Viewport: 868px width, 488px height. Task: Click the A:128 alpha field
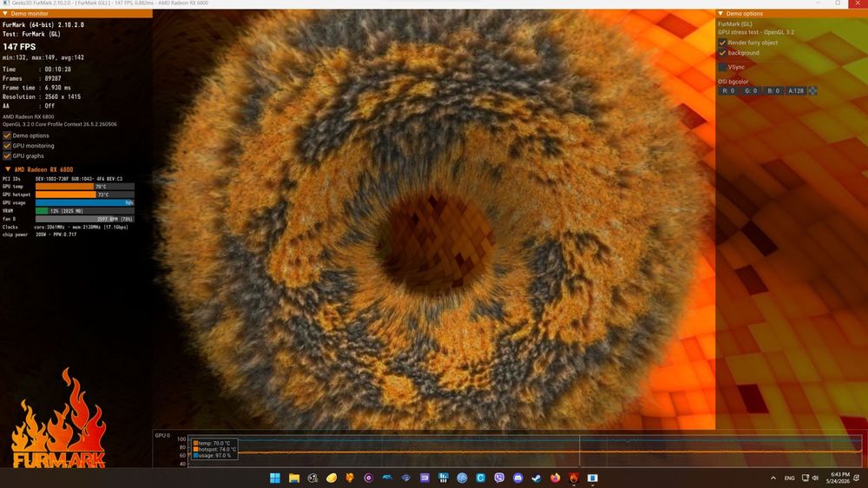796,91
